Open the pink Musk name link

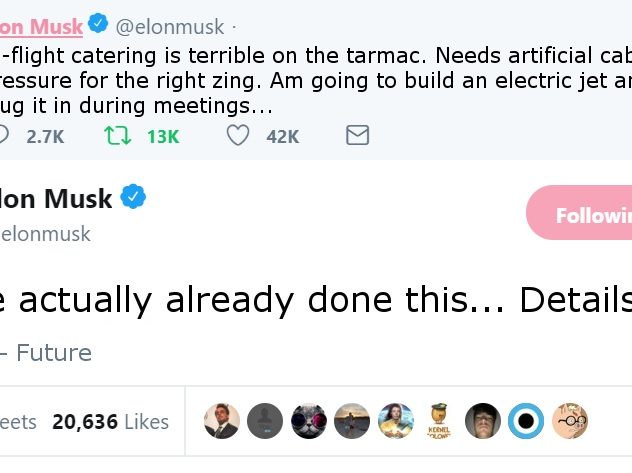[x=41, y=27]
